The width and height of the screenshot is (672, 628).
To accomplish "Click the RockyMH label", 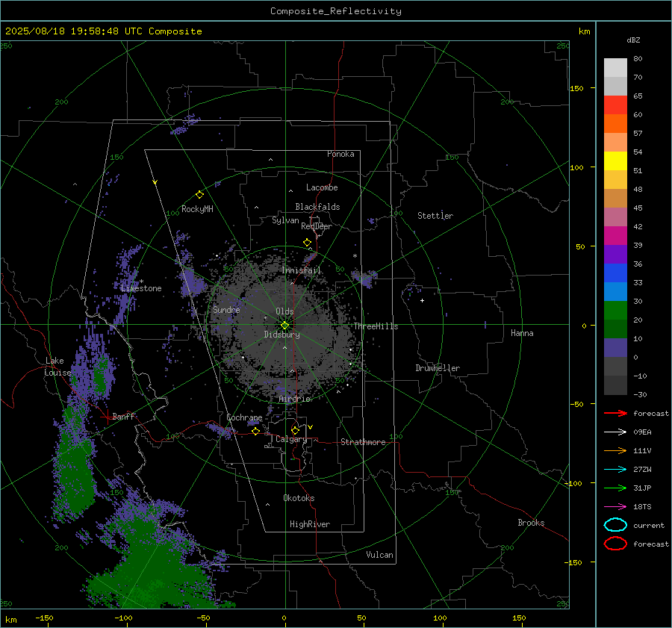I will tap(197, 209).
